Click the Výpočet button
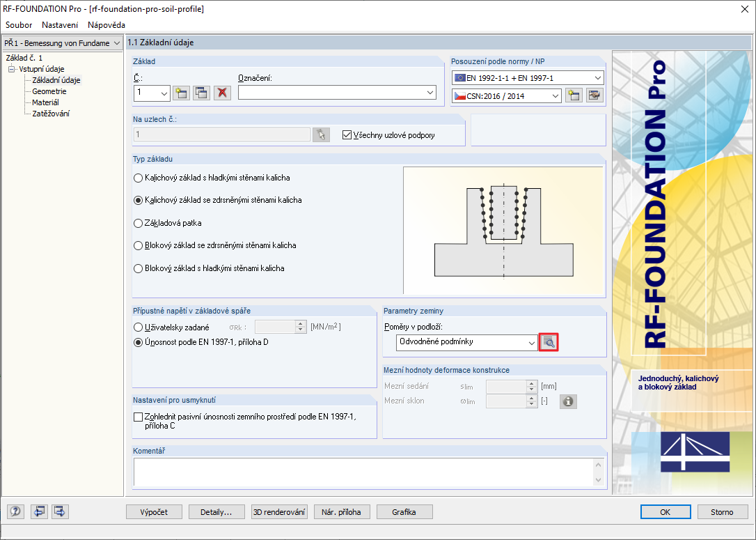756x540 pixels. point(155,512)
